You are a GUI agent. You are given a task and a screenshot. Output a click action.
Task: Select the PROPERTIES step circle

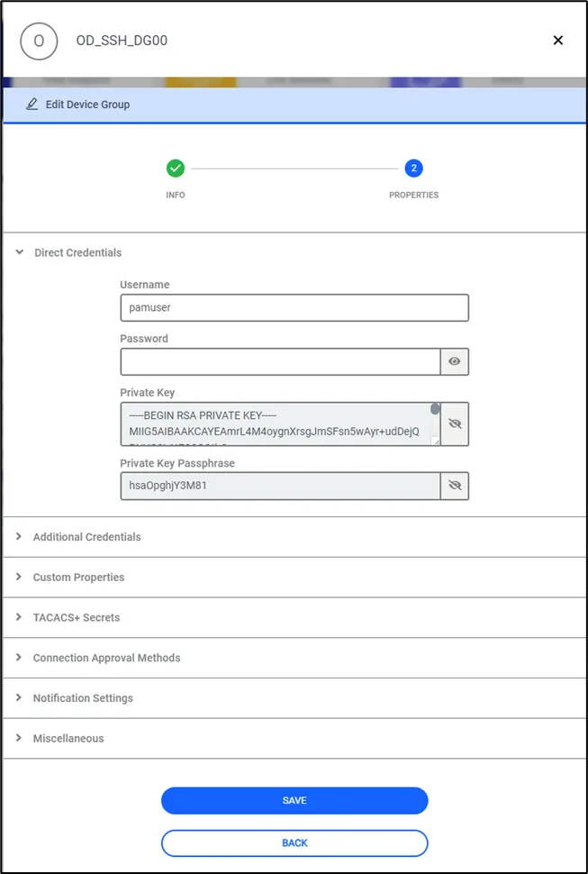pos(413,168)
